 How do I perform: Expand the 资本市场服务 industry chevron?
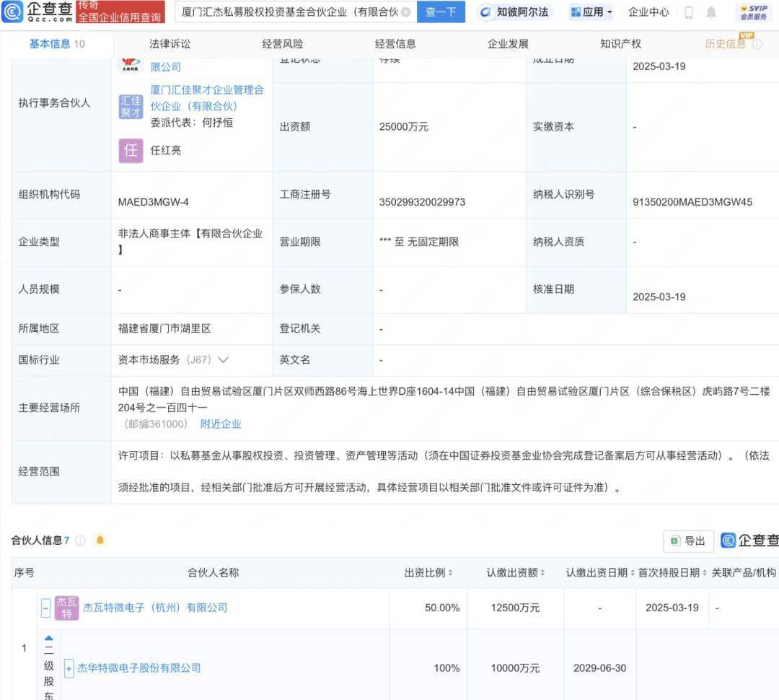pos(223,359)
